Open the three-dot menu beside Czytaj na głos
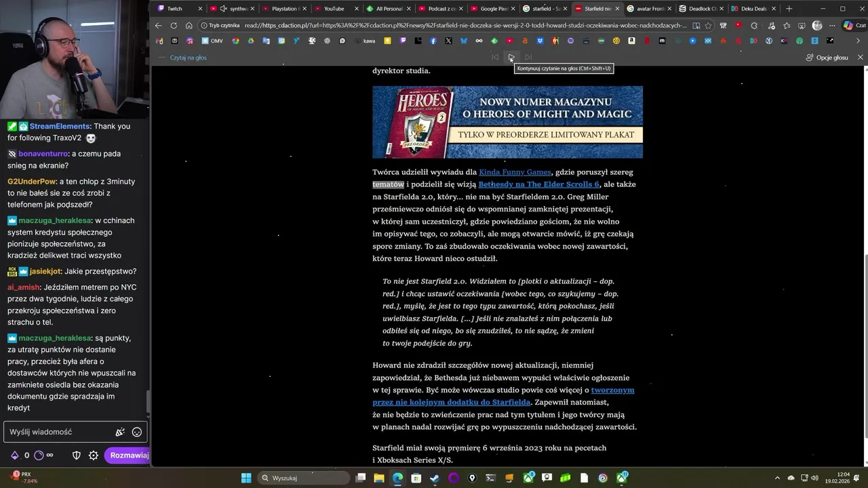This screenshot has height=488, width=868. pyautogui.click(x=161, y=58)
